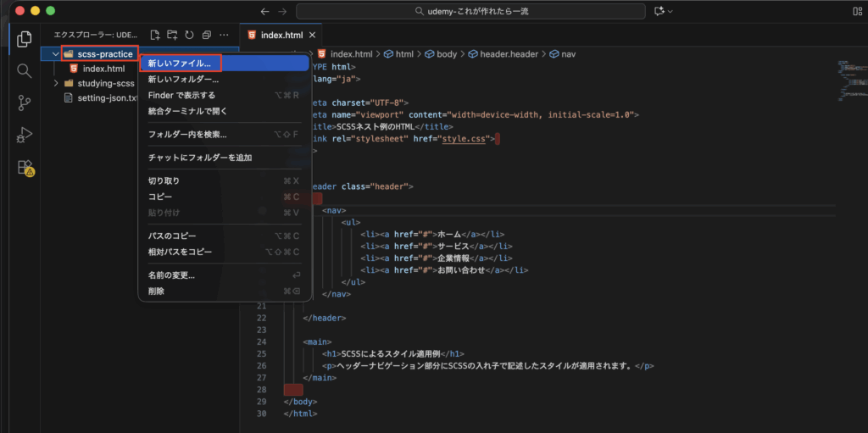Open the chat dropdown arrow in title bar
This screenshot has width=868, height=433.
pos(670,11)
